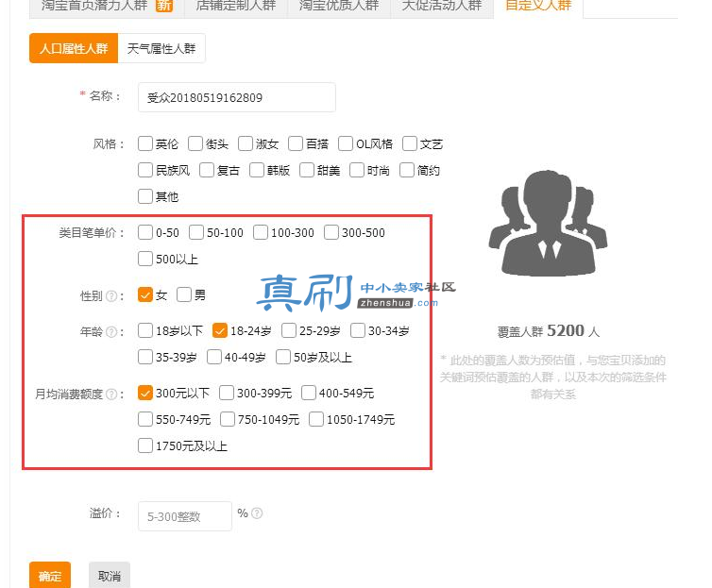
Task: Confirm with the 确定 button
Action: [x=50, y=576]
